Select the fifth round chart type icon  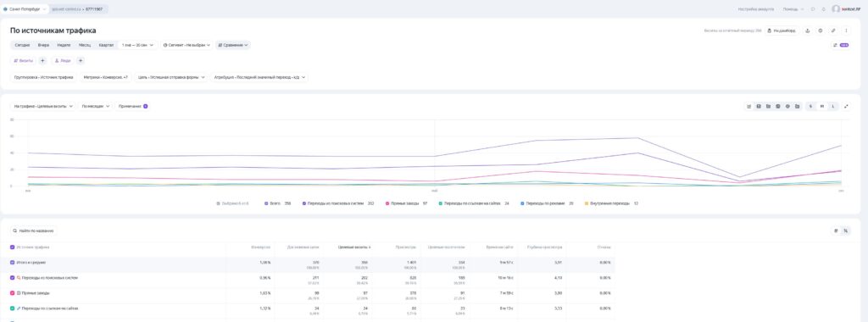point(787,106)
